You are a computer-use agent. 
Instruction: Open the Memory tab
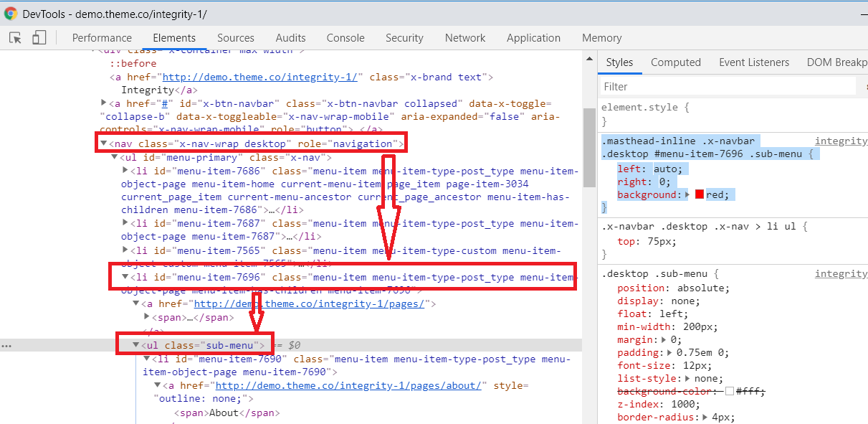pos(601,38)
